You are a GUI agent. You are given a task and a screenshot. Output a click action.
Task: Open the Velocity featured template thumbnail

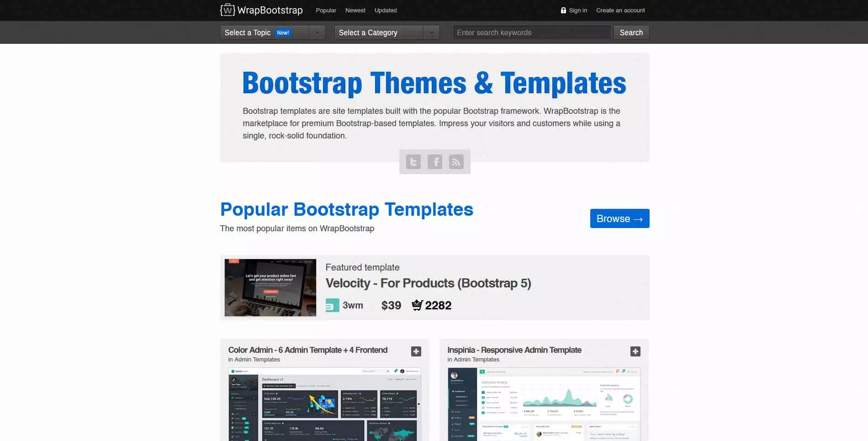(270, 287)
